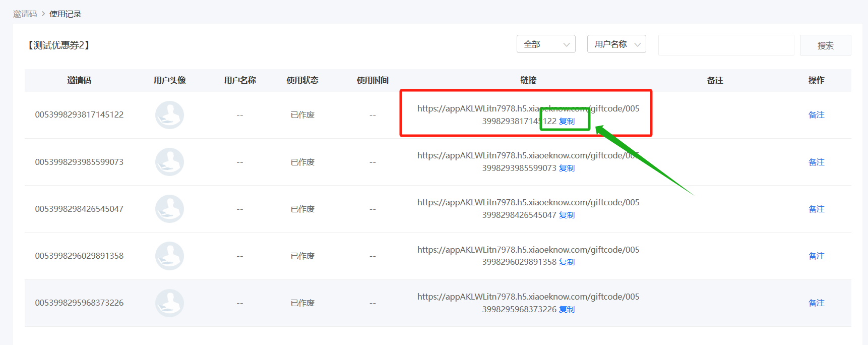Select 使用记录 breadcrumb item
Viewport: 868px width, 345px height.
(x=66, y=14)
